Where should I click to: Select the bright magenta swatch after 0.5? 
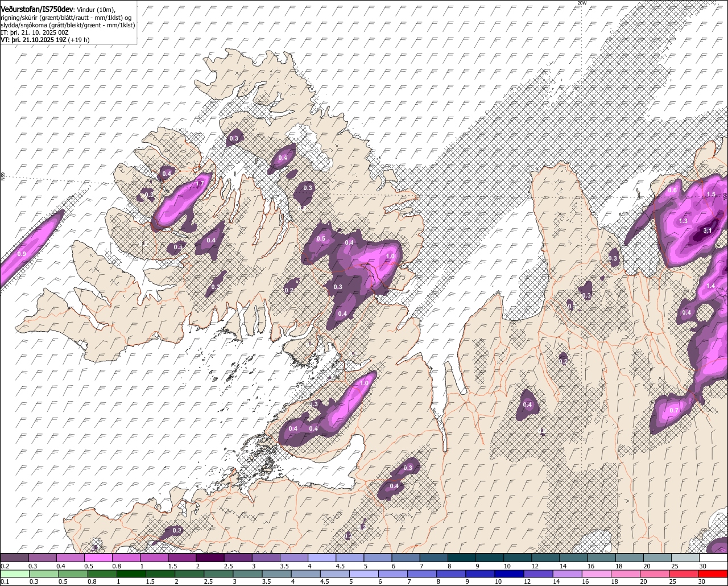click(x=98, y=558)
